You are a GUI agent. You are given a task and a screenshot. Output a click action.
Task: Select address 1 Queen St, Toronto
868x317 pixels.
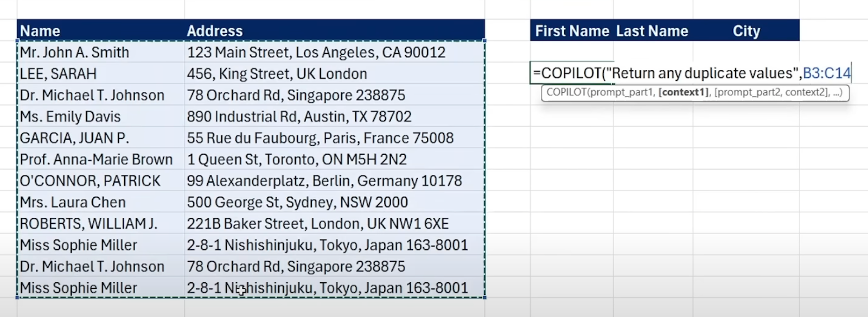coord(335,159)
